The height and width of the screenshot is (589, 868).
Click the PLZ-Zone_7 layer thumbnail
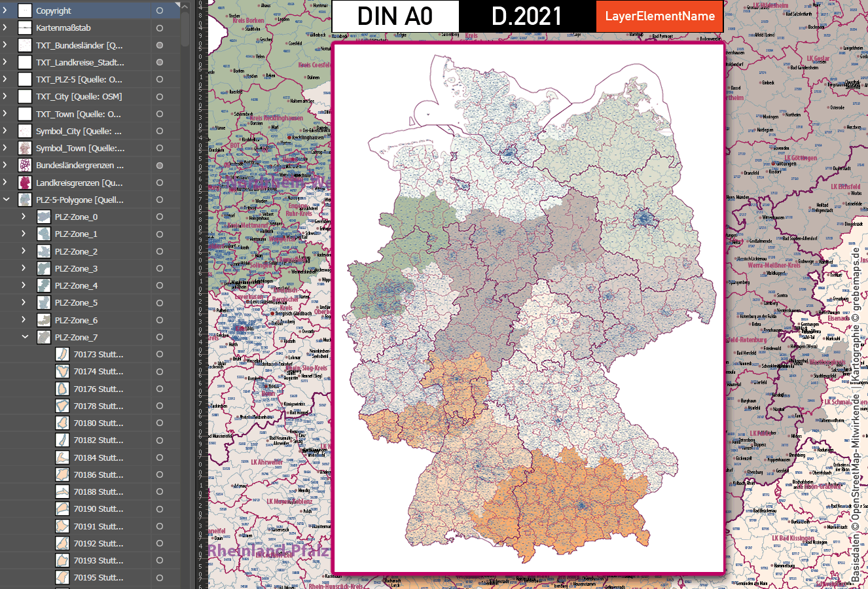point(43,336)
